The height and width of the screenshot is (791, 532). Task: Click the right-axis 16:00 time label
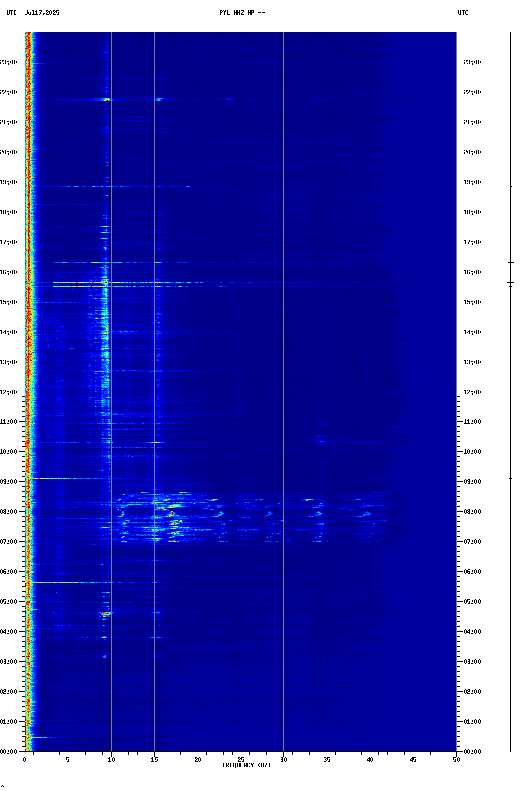(x=472, y=272)
